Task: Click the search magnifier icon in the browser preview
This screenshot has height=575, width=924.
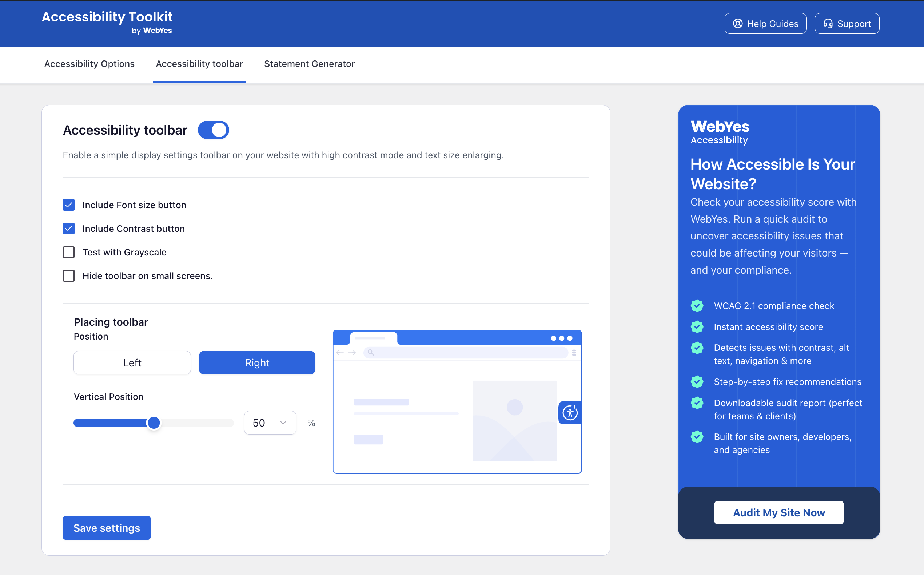Action: (371, 353)
